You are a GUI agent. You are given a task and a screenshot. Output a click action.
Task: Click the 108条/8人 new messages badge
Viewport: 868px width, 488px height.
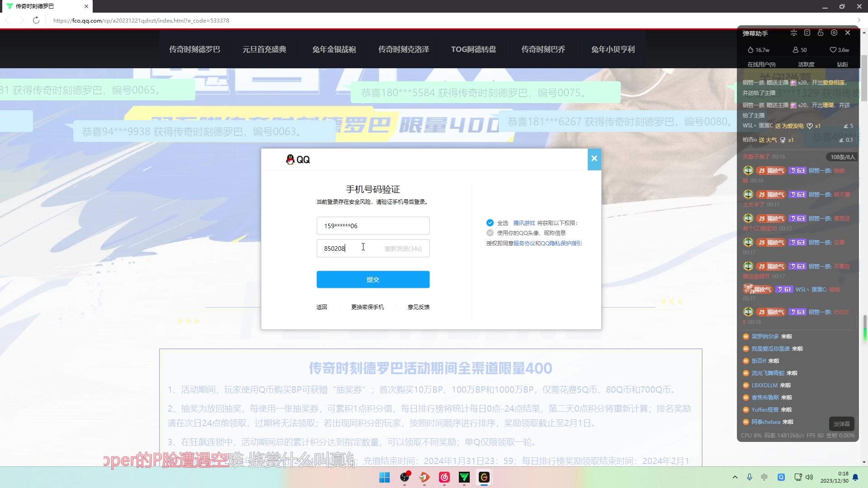pyautogui.click(x=842, y=157)
